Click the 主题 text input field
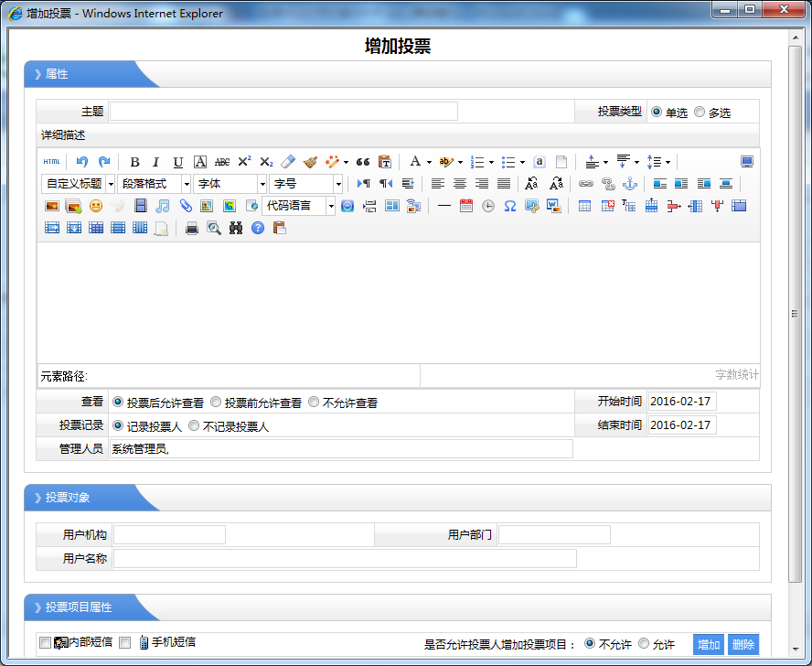 point(283,112)
